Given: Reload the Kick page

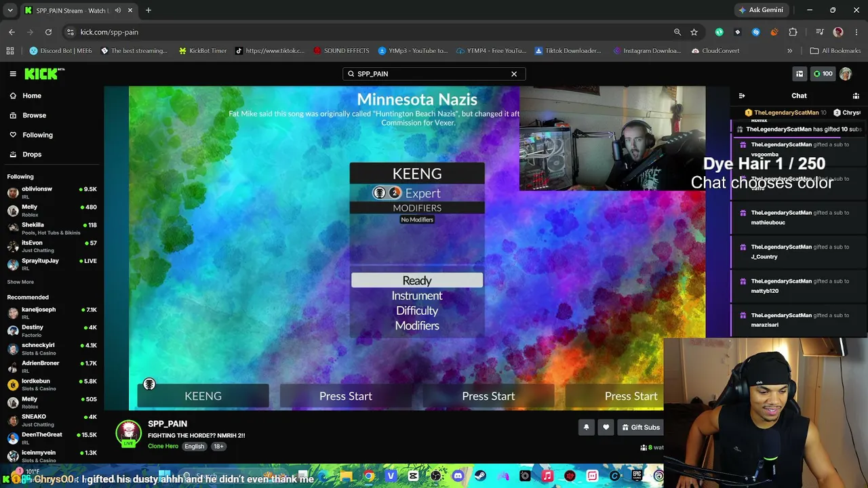Looking at the screenshot, I should pos(48,32).
